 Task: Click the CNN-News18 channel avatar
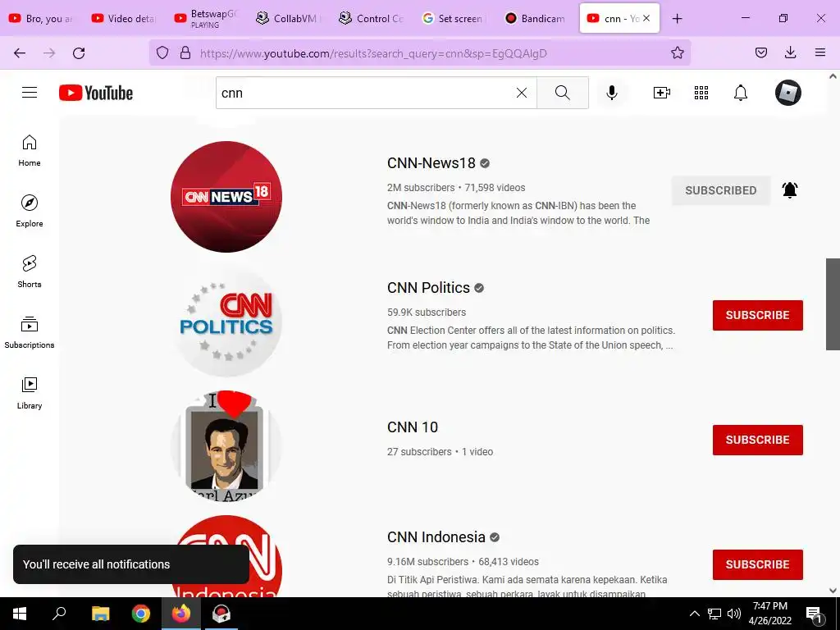[226, 197]
